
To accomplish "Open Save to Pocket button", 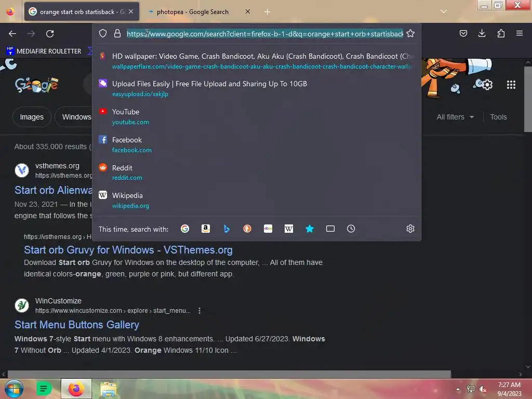I will point(463,33).
